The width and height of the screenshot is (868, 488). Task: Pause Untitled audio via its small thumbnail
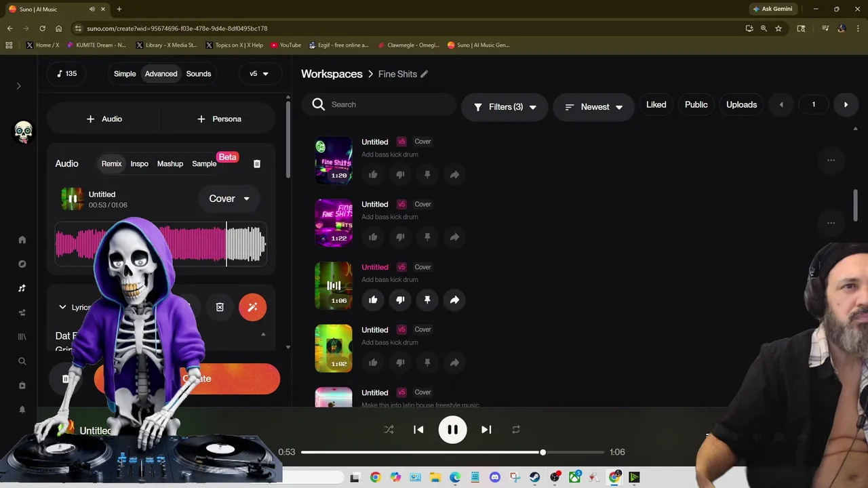73,199
